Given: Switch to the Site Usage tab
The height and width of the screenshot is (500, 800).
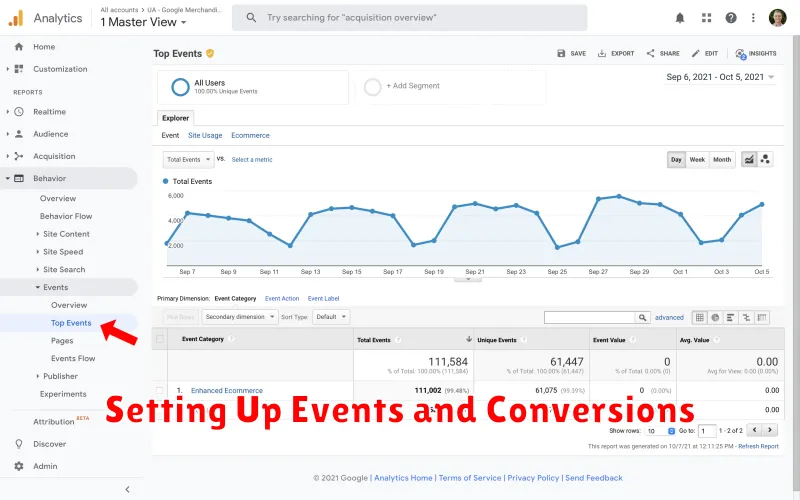Looking at the screenshot, I should pyautogui.click(x=205, y=136).
